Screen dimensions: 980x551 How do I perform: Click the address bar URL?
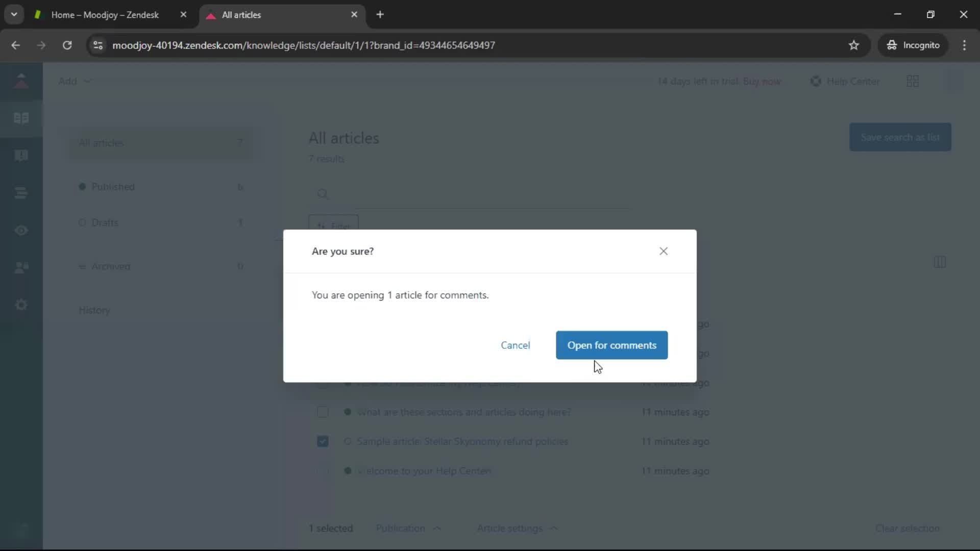point(303,45)
